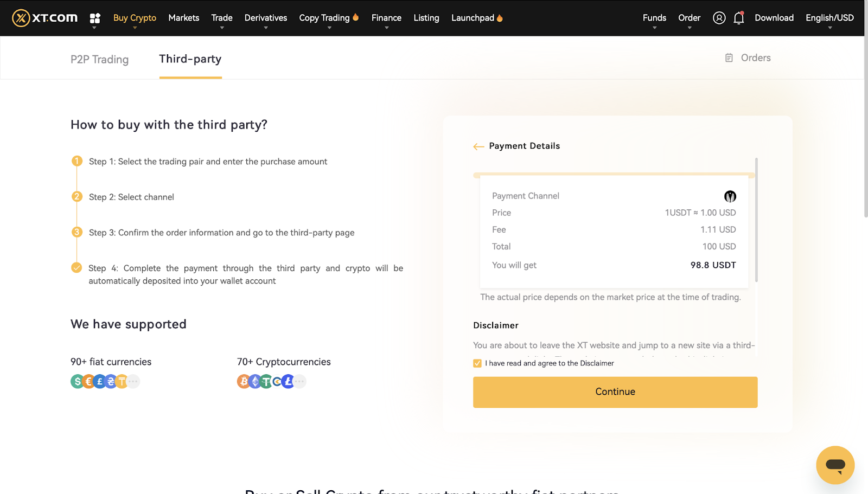Expand the Derivatives menu
Viewport: 868px width, 494px height.
pyautogui.click(x=265, y=18)
